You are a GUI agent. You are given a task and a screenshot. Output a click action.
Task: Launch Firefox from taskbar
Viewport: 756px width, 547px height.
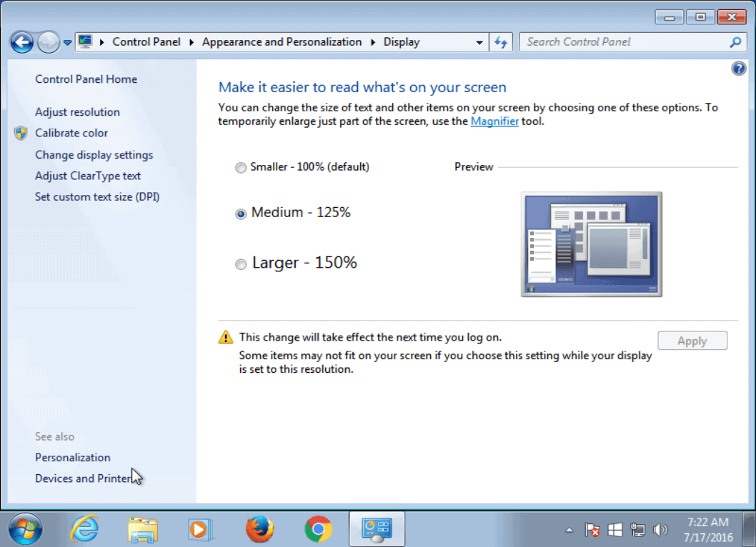tap(260, 529)
